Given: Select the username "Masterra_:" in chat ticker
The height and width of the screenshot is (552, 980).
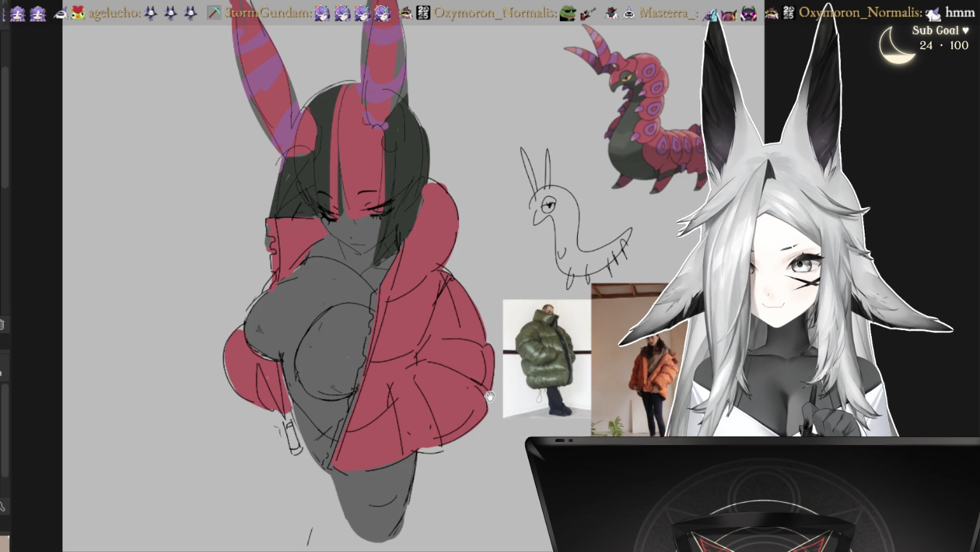Looking at the screenshot, I should (668, 13).
